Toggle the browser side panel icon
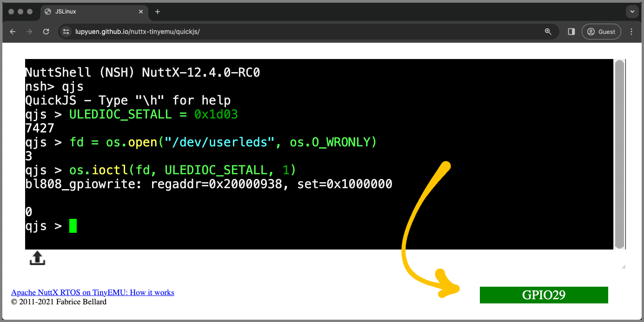Screen dimensions: 644x322 (571, 32)
